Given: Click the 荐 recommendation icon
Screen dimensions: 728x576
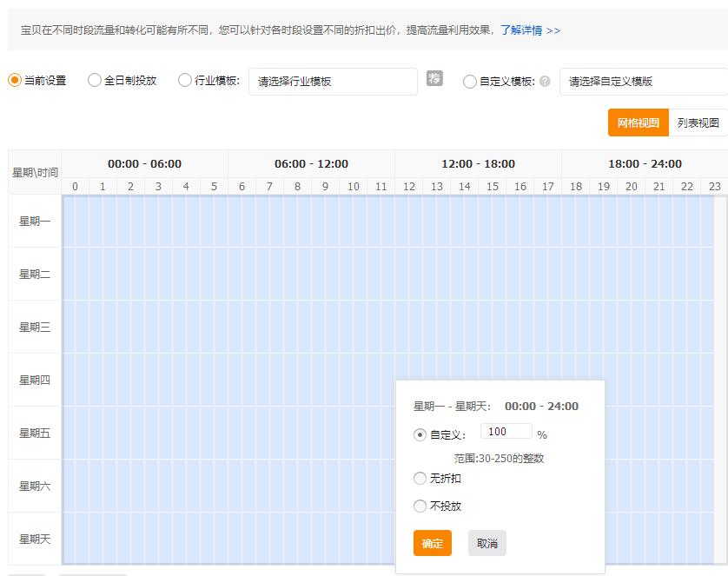Looking at the screenshot, I should [x=434, y=78].
